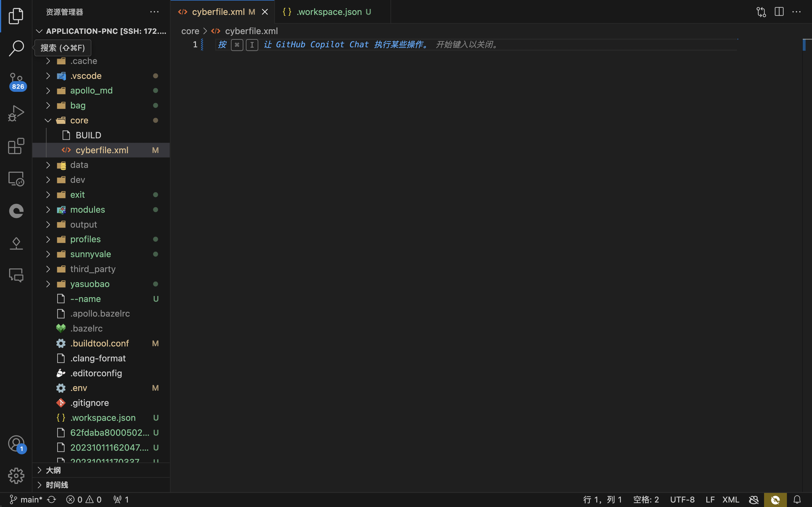Open the Accounts icon with badge
This screenshot has width=812, height=507.
tap(16, 443)
